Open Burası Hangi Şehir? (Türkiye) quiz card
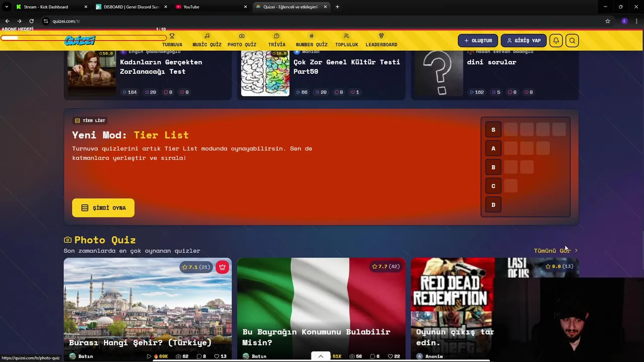Viewport: 644px width, 362px height. [147, 309]
